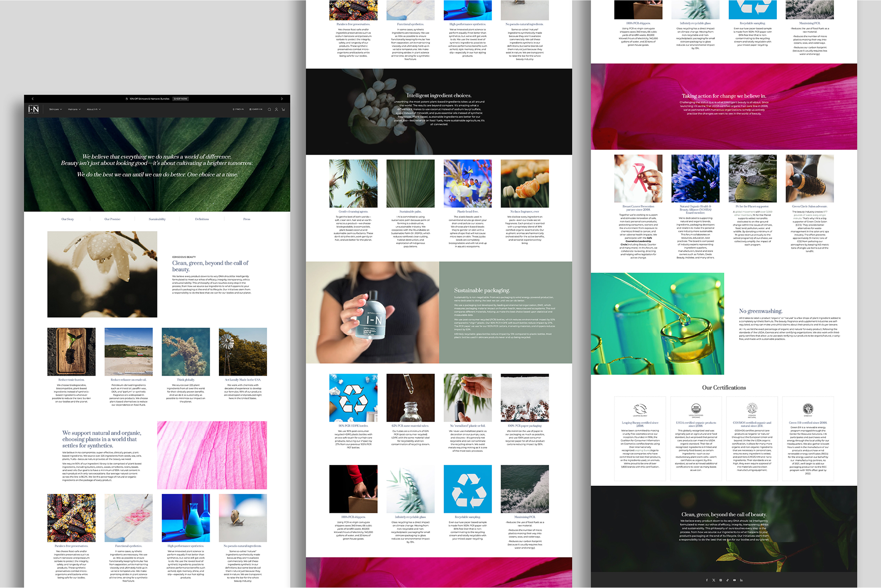This screenshot has height=588, width=881.
Task: Click the FIND I-N link
Action: [x=238, y=110]
